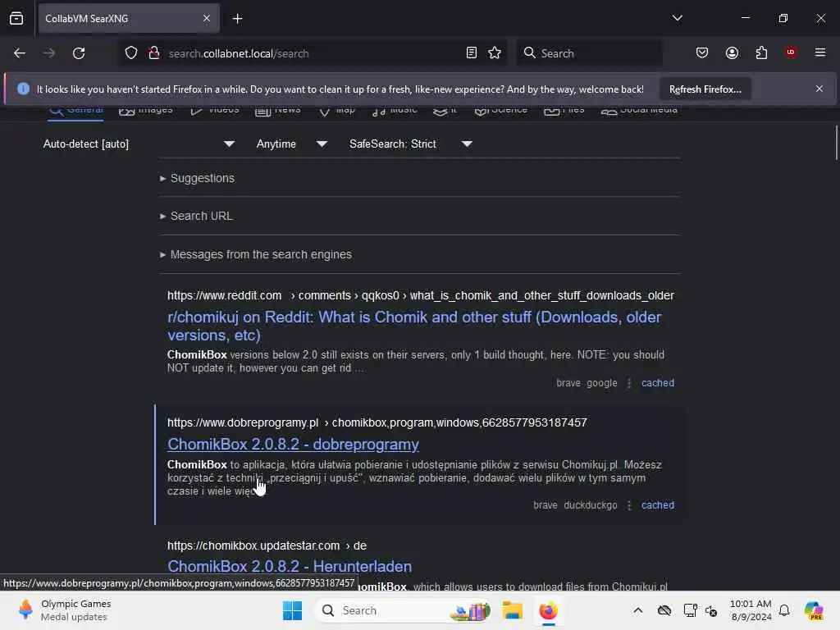List all tabs with the chevron
Image resolution: width=840 pixels, height=630 pixels.
point(677,18)
